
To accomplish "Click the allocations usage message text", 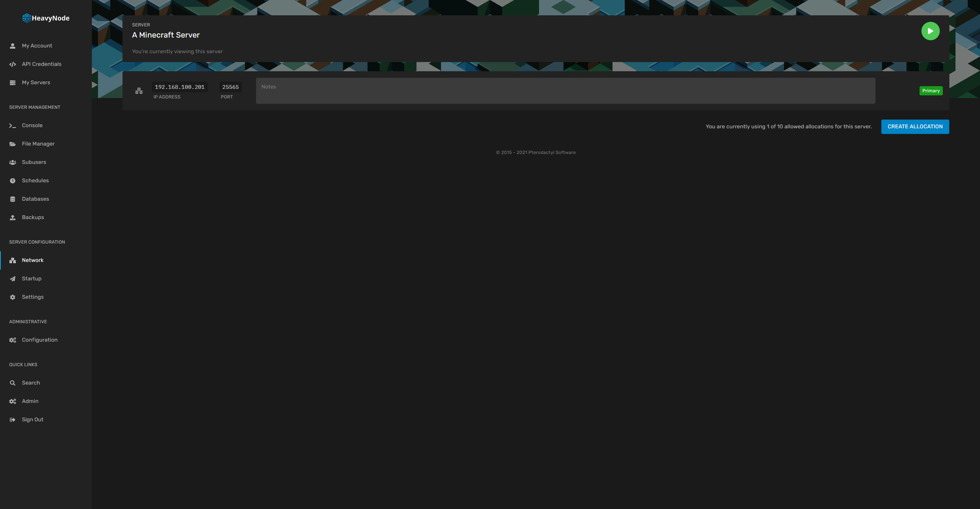I will (789, 126).
